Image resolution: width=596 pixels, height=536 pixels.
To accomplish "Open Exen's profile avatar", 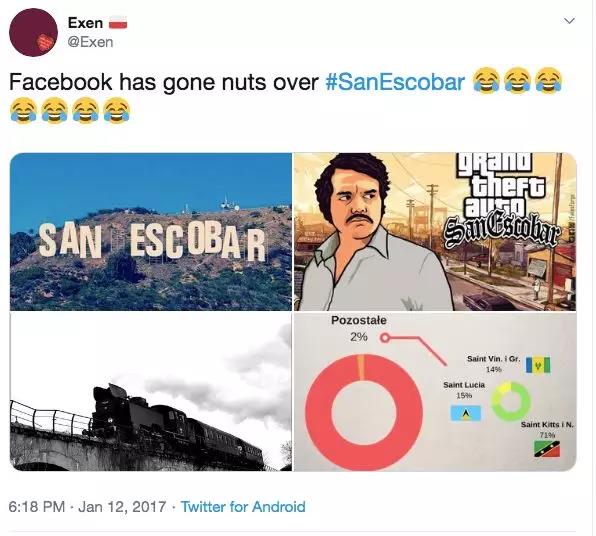I will click(33, 33).
